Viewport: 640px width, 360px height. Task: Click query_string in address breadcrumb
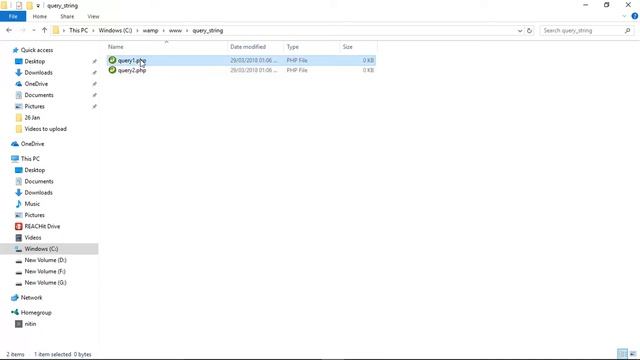[x=208, y=31]
